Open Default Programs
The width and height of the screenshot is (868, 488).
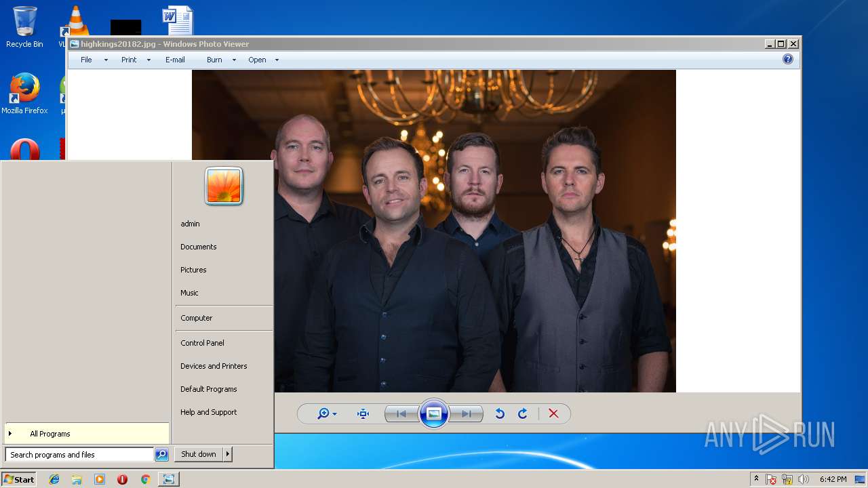(209, 389)
